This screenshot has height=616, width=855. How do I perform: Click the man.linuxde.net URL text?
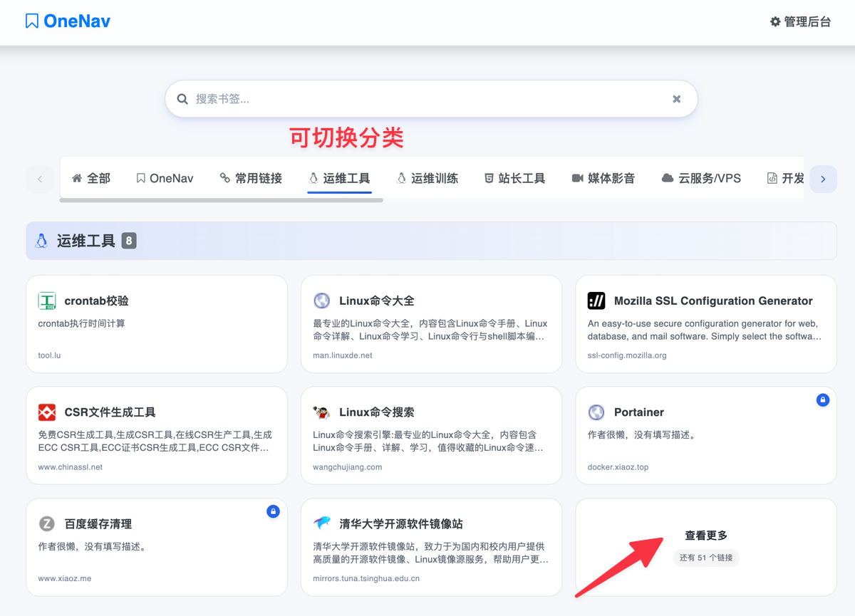[343, 355]
